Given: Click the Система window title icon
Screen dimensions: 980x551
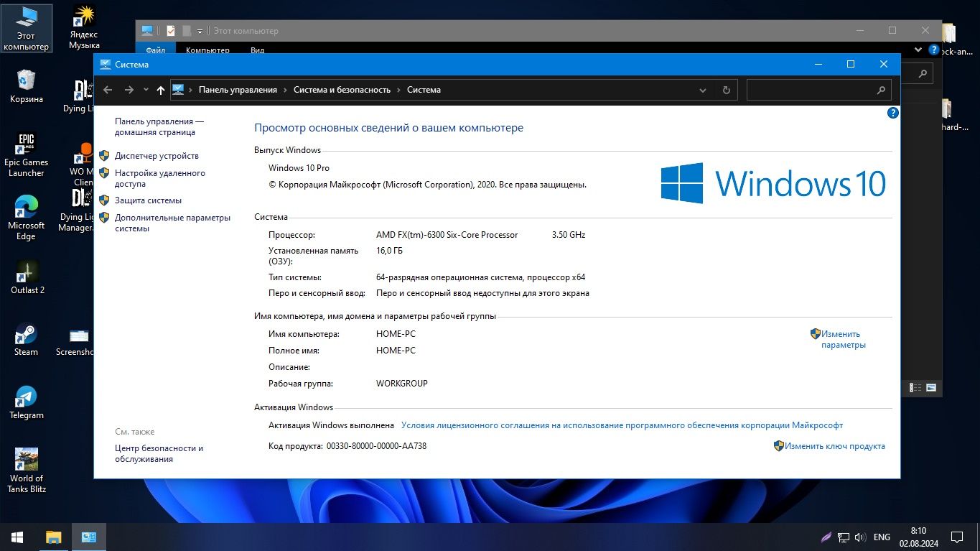Looking at the screenshot, I should coord(106,64).
